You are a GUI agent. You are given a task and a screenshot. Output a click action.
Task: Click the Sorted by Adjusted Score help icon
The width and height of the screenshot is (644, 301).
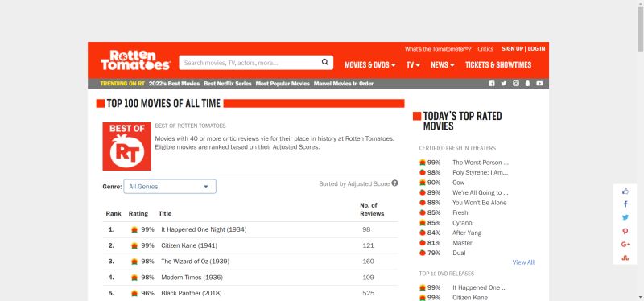point(394,183)
